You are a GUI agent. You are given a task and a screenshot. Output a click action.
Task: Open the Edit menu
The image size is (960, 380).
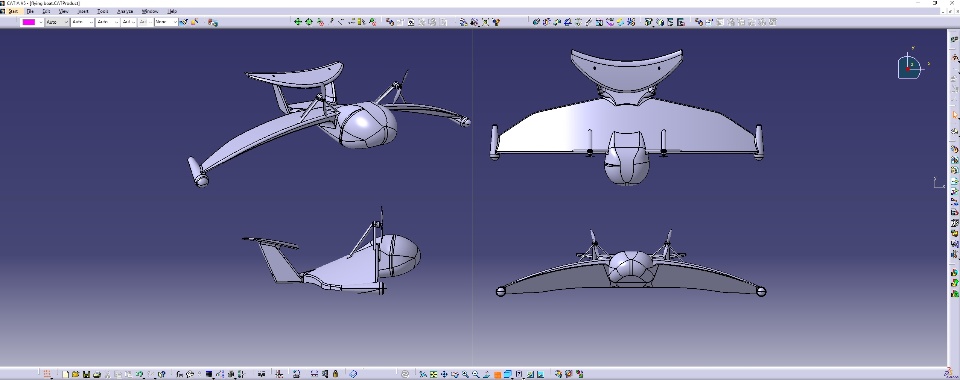coord(47,11)
